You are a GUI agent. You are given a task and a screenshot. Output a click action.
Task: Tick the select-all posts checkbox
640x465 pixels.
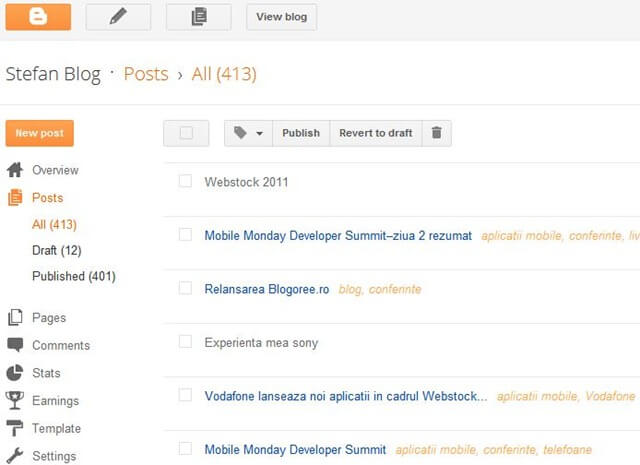click(x=186, y=133)
